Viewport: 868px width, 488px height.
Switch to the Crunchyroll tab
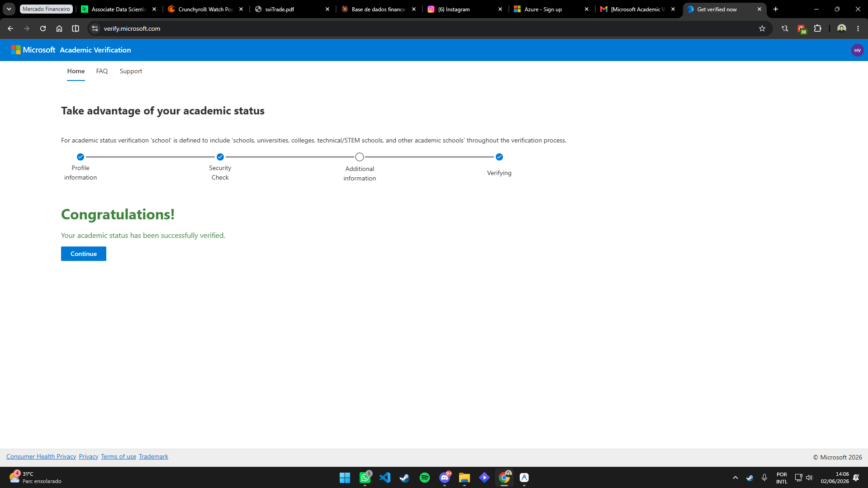click(x=205, y=9)
